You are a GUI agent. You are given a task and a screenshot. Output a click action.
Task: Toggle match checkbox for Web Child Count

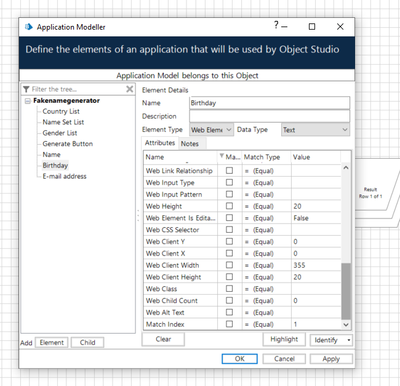(x=229, y=300)
